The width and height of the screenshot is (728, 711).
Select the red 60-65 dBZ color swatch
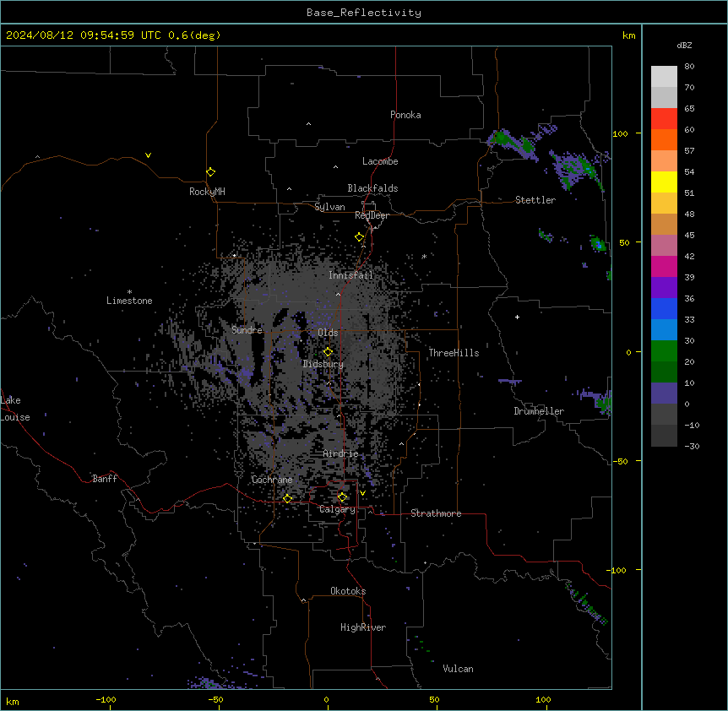(664, 119)
